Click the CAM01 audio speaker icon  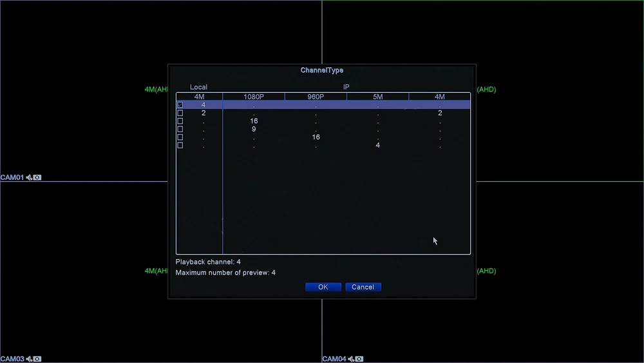[29, 177]
